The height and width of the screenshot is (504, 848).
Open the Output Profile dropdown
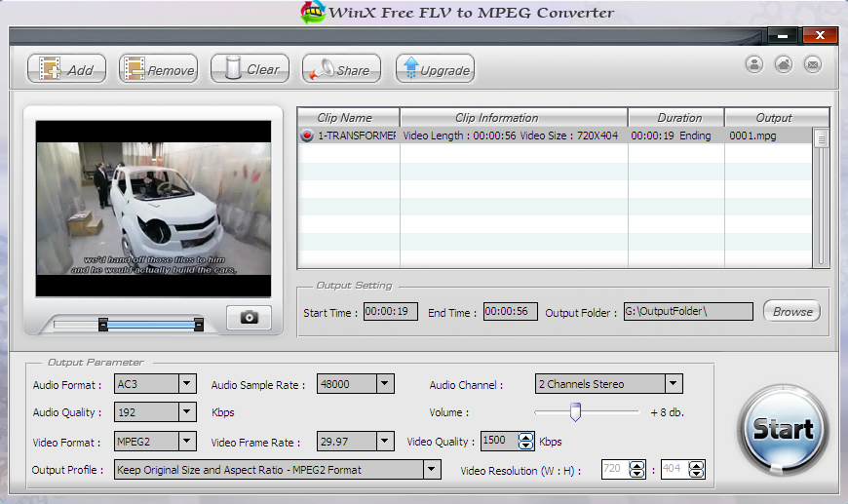click(x=432, y=469)
